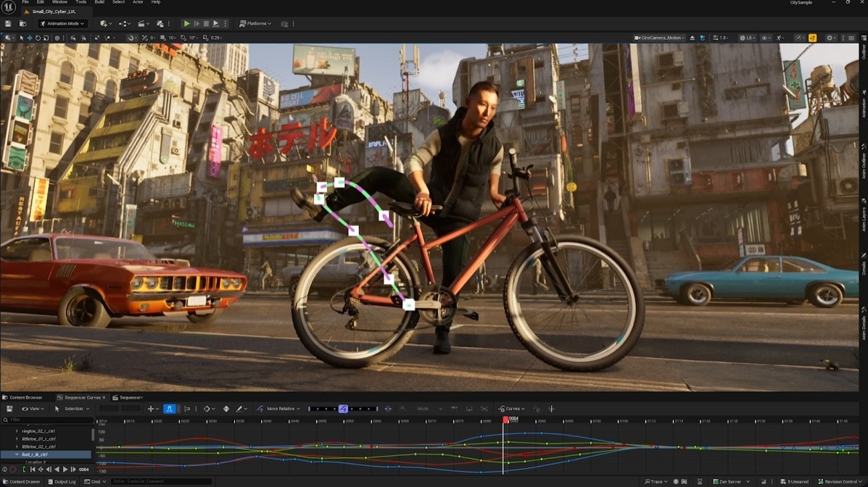Click the Save level icon
868x487 pixels.
point(8,23)
